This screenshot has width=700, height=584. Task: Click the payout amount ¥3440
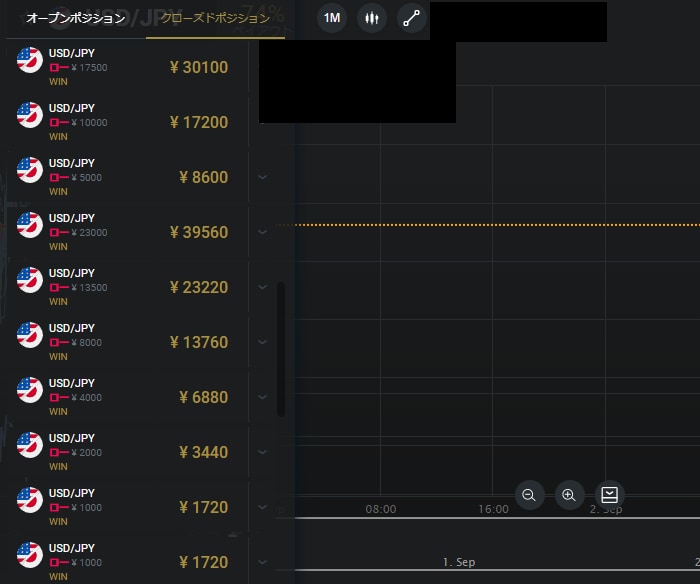pos(204,452)
